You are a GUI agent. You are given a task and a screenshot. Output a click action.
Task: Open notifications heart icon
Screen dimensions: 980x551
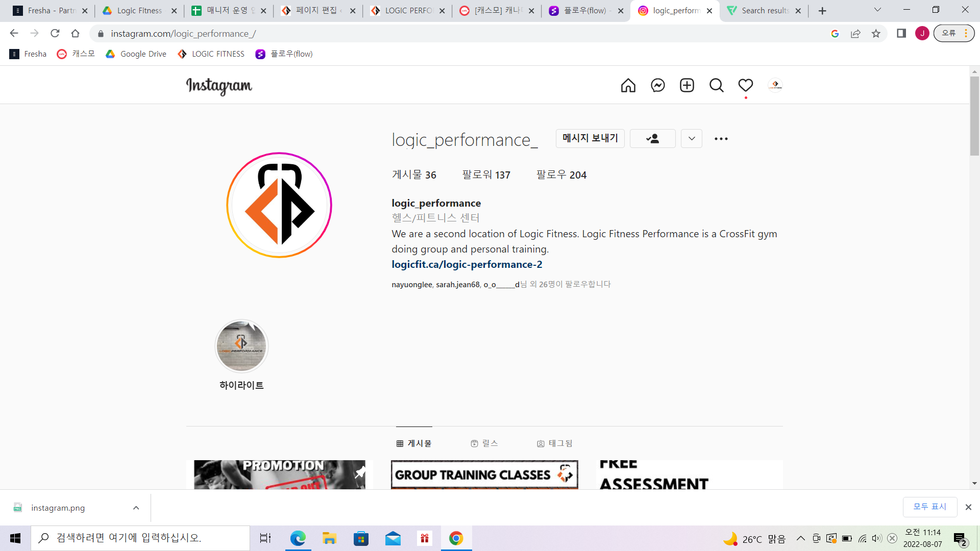[x=746, y=85]
